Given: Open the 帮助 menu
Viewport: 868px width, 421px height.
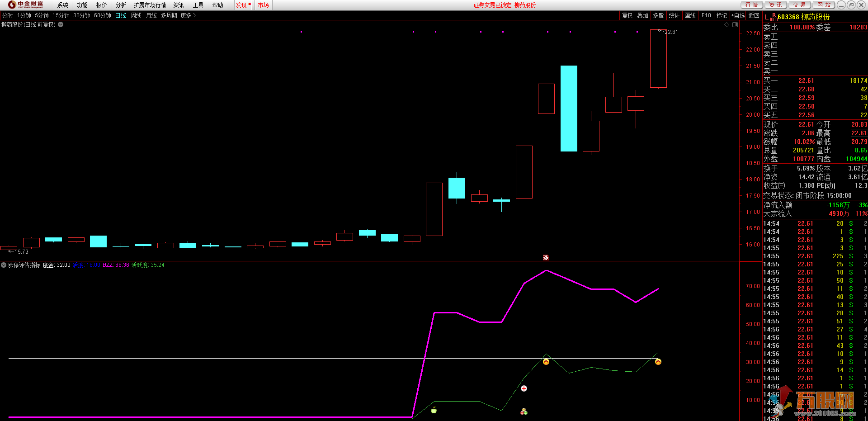Looking at the screenshot, I should click(217, 5).
